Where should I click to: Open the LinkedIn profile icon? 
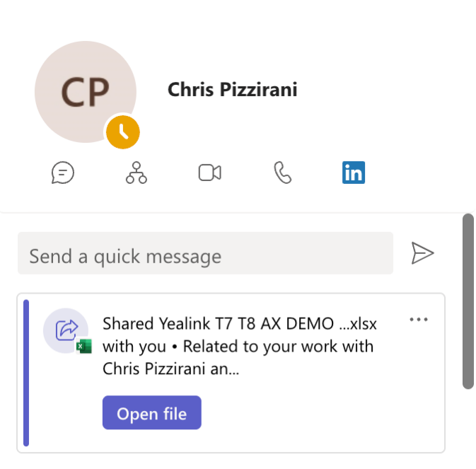coord(354,173)
